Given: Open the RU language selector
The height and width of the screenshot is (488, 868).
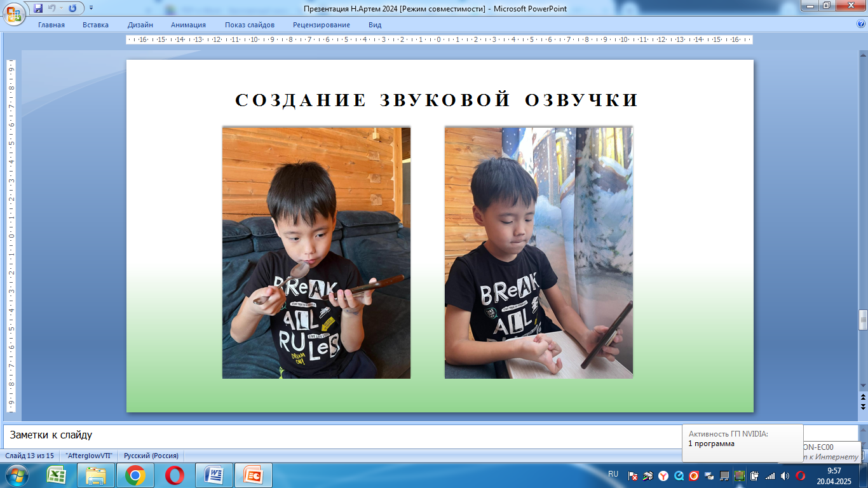Looking at the screenshot, I should [x=613, y=474].
